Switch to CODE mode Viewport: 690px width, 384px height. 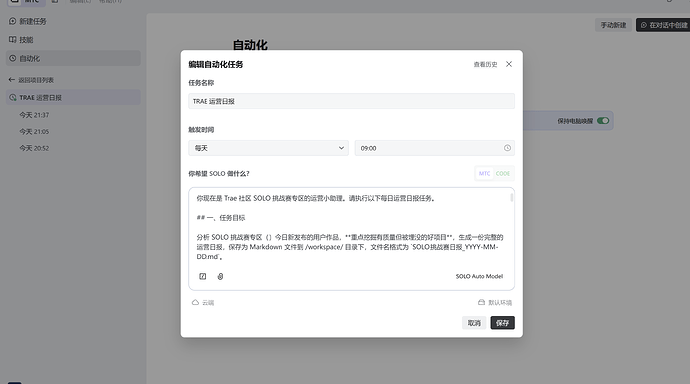[503, 174]
